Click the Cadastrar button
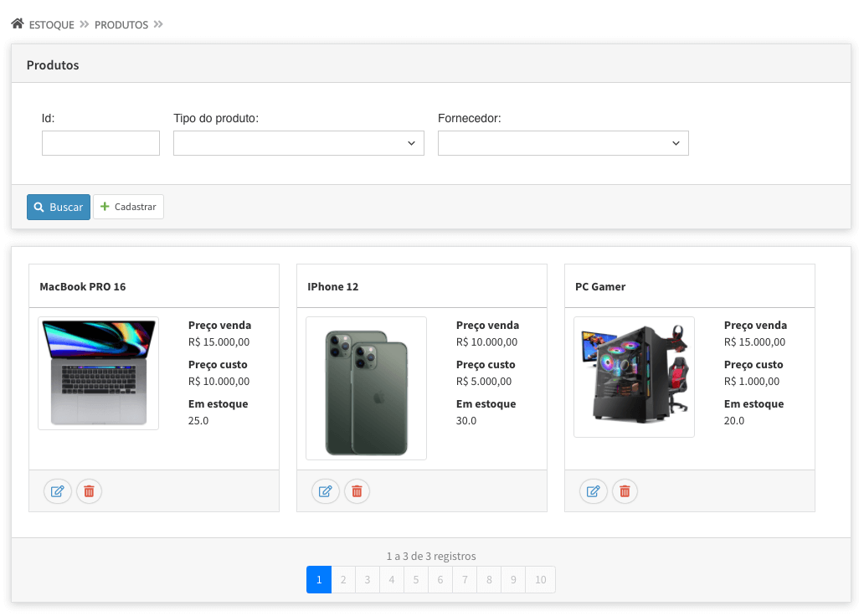Viewport: 864px width, 616px height. pyautogui.click(x=128, y=207)
